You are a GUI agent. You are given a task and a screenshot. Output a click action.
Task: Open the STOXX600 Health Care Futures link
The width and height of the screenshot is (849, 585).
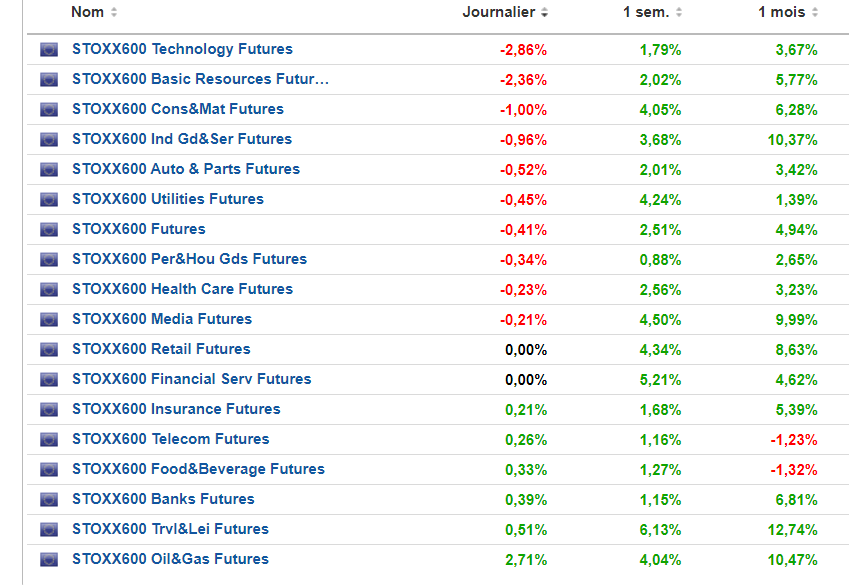(x=182, y=289)
